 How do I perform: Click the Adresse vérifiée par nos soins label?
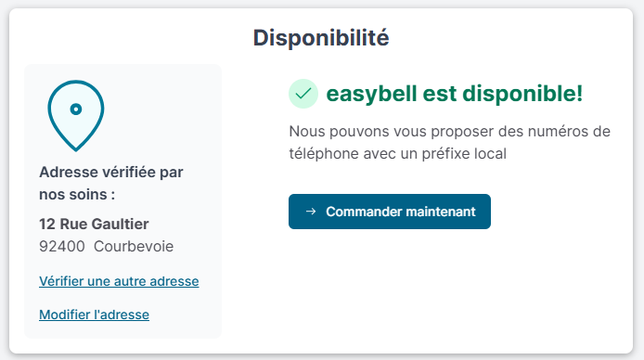[x=111, y=183]
